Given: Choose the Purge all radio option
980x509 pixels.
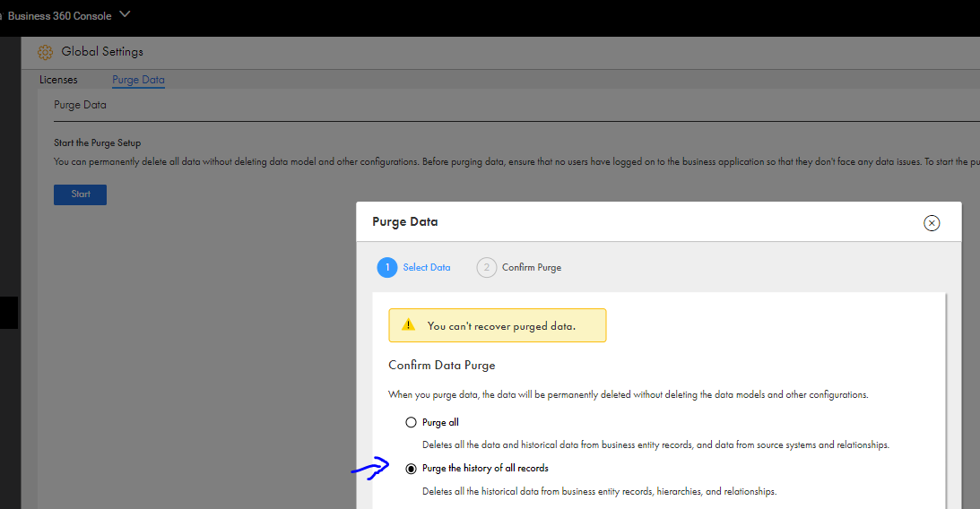Looking at the screenshot, I should [411, 422].
